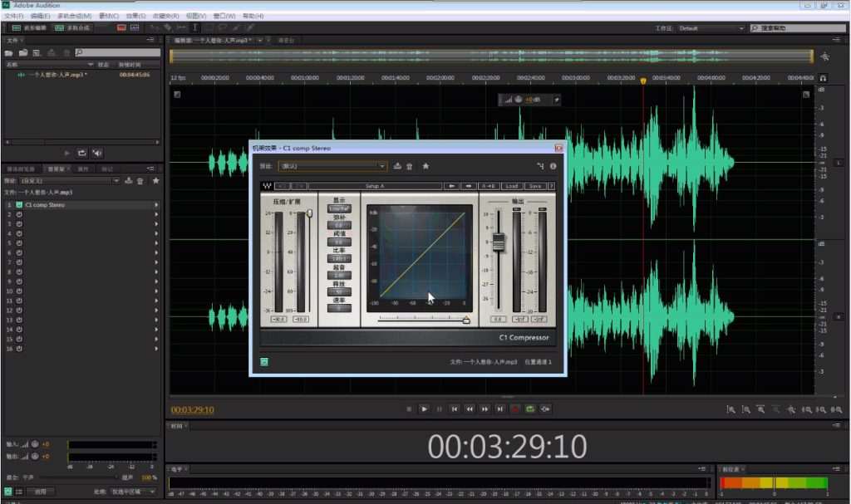Click the output fader knob in C1 Compressor
Screen dimensions: 851x504
click(x=499, y=242)
